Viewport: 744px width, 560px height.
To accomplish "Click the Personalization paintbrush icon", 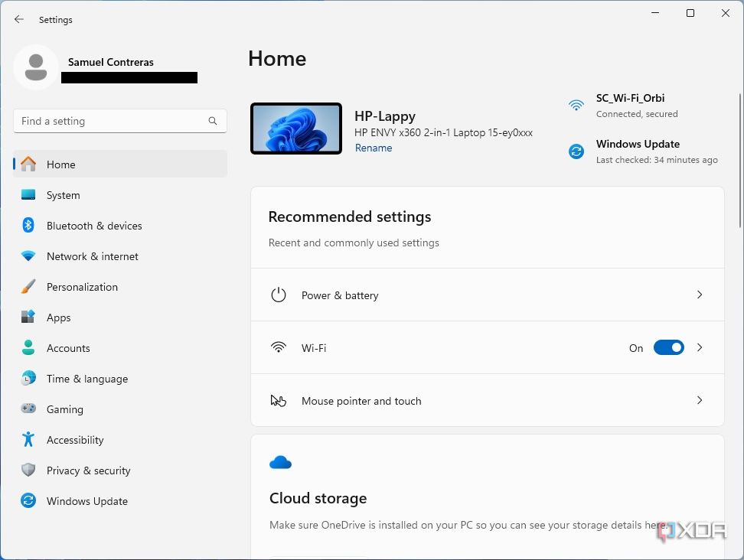I will [28, 286].
